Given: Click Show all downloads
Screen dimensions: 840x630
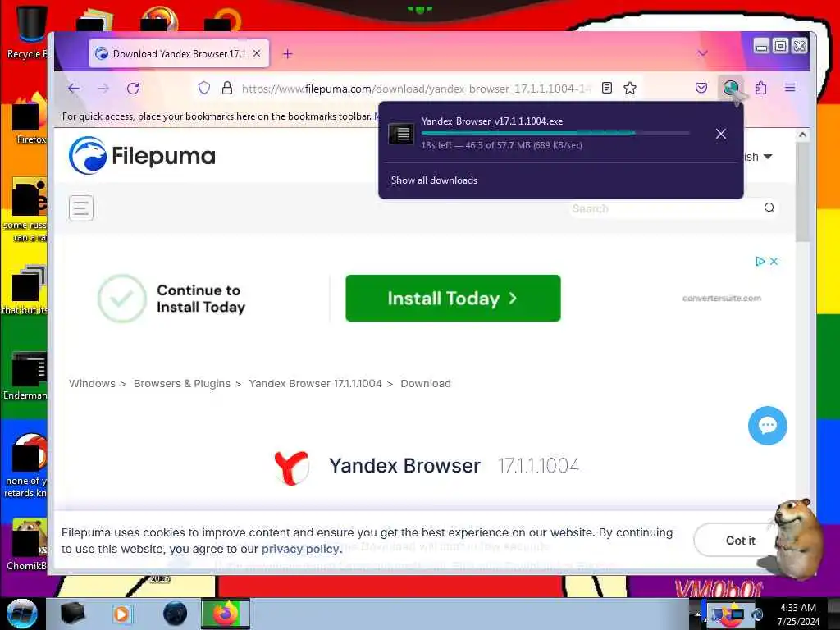Looking at the screenshot, I should (434, 180).
